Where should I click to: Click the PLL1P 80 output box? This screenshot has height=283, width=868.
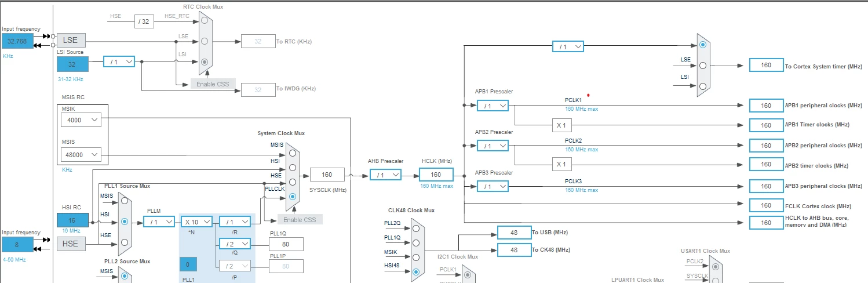(x=286, y=266)
